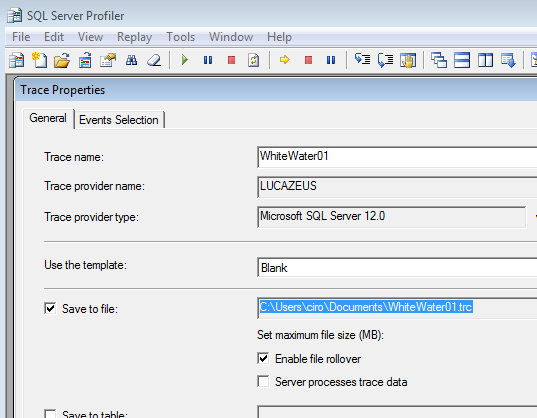Stop the trace next to the first pause icon
Screen dimensions: 537x418
click(232, 60)
